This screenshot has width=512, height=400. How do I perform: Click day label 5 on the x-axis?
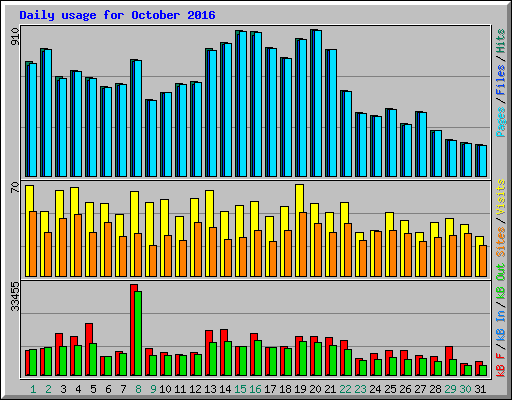coord(93,389)
